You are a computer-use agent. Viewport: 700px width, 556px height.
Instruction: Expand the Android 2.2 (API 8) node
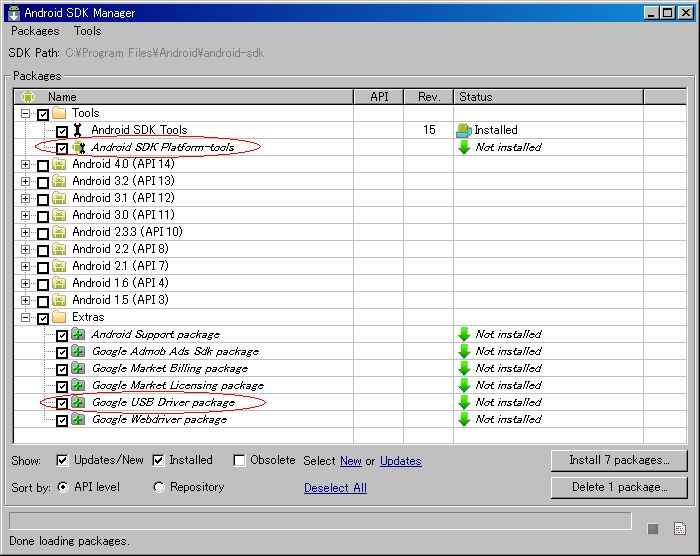(25, 249)
